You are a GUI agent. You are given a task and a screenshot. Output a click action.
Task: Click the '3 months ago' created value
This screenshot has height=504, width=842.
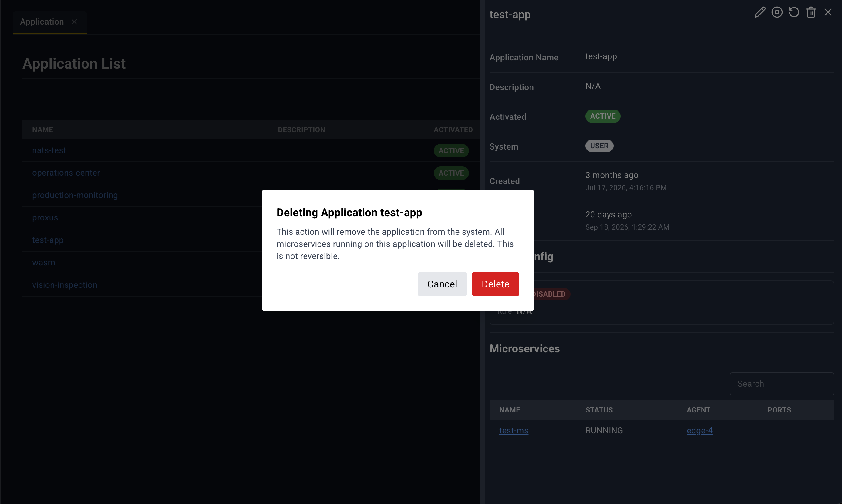coord(611,175)
